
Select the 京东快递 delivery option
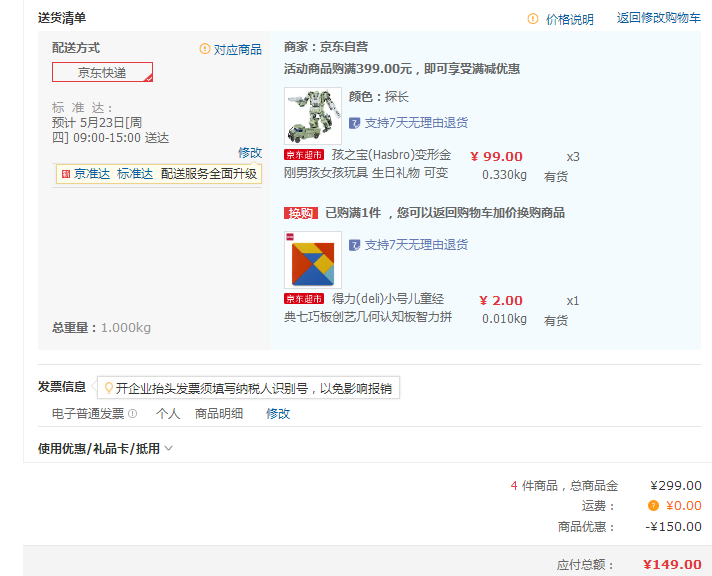tap(102, 72)
